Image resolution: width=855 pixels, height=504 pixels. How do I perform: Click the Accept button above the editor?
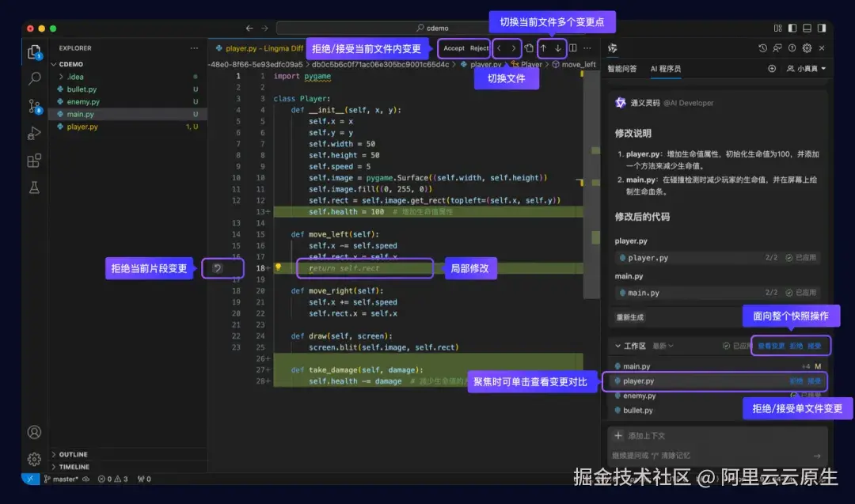(x=455, y=48)
